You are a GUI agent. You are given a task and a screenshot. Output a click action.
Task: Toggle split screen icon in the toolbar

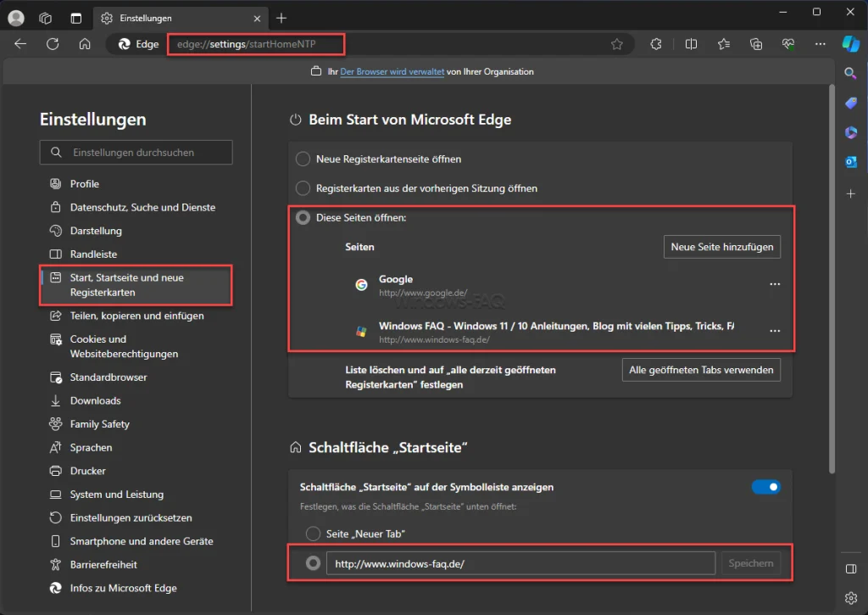click(x=691, y=44)
